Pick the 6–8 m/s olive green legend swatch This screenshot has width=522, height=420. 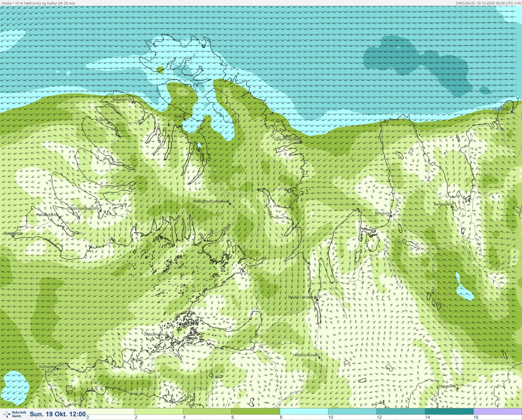point(255,411)
